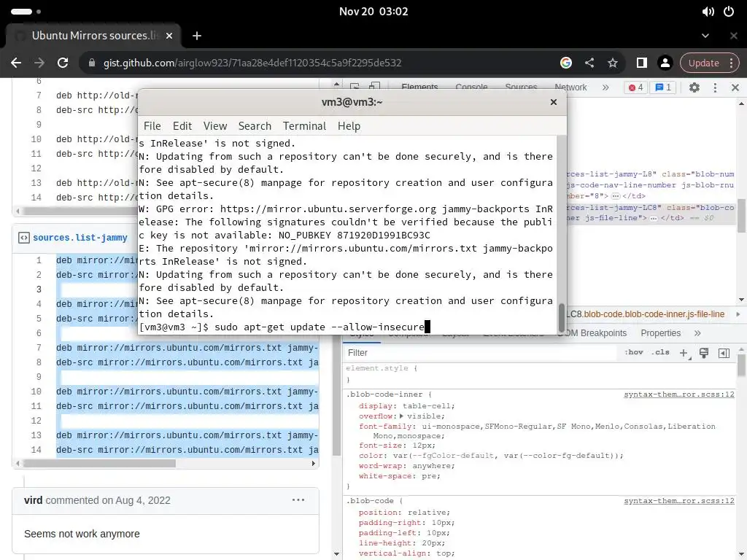747x560 pixels.
Task: Toggle the .cls element classes panel
Action: pyautogui.click(x=660, y=352)
